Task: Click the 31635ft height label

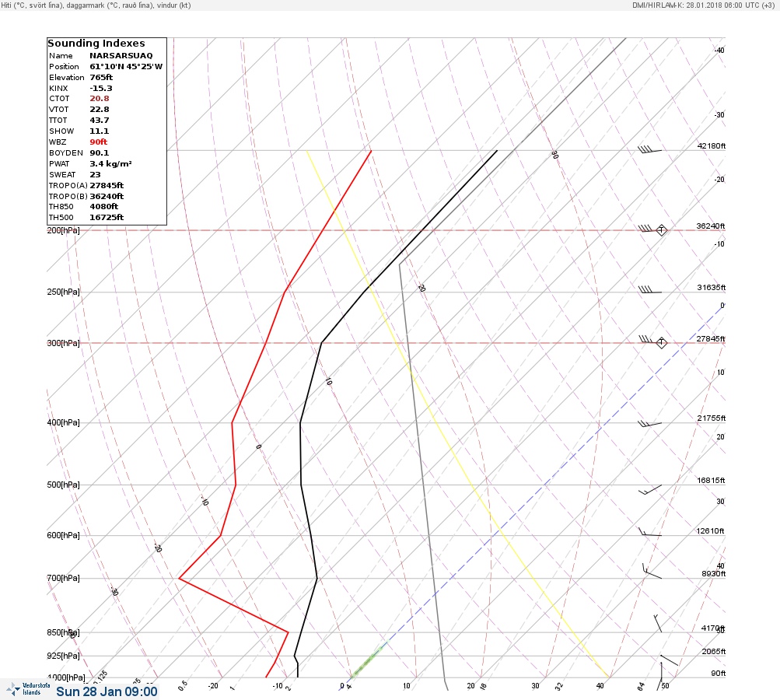Action: tap(712, 288)
